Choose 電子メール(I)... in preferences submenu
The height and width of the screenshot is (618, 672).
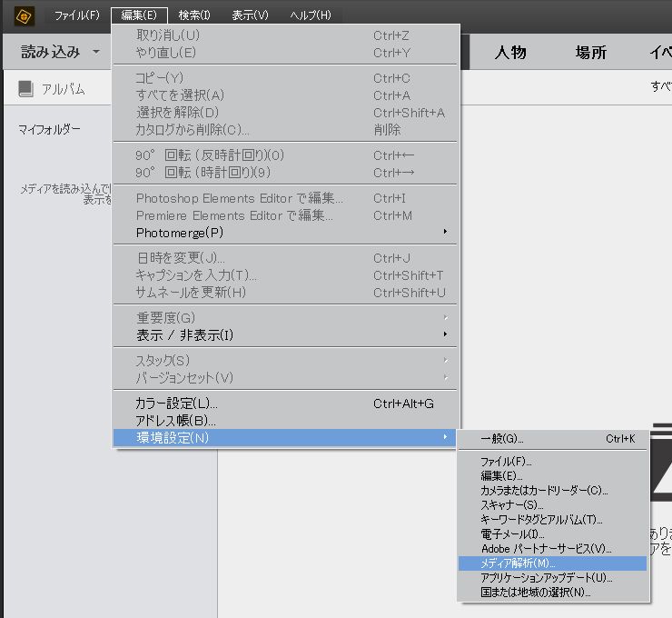click(x=553, y=534)
